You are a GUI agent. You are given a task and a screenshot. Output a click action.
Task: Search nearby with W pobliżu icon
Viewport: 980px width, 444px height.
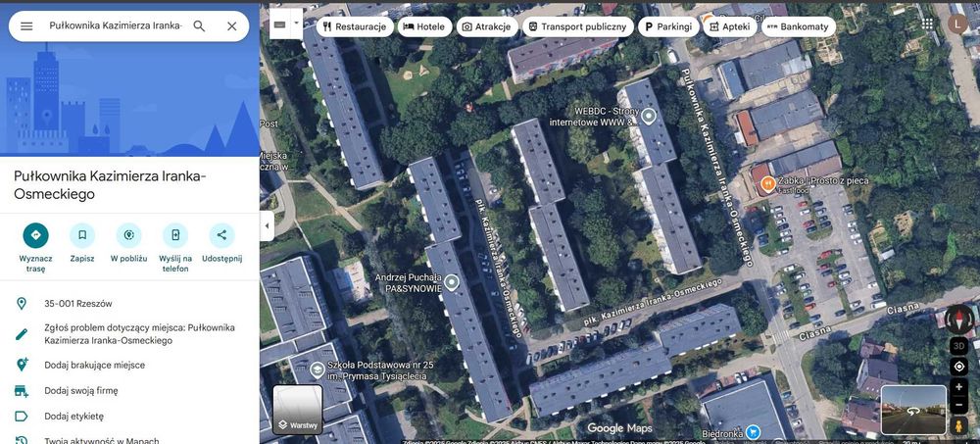click(128, 235)
